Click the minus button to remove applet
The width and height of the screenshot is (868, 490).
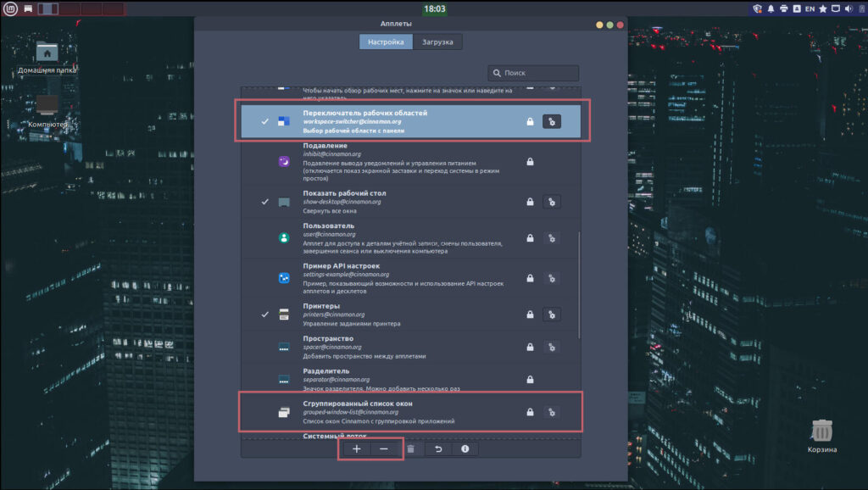383,448
